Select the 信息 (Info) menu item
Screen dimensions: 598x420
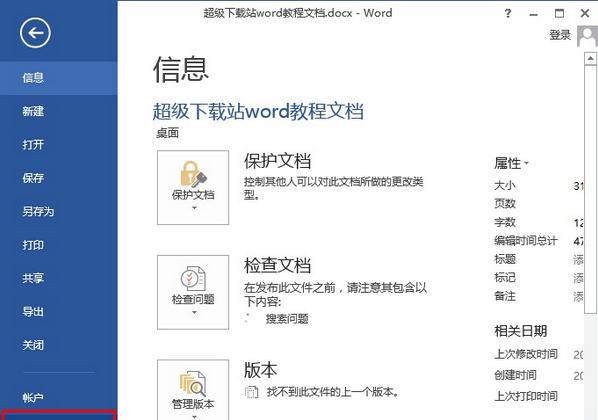click(x=59, y=78)
